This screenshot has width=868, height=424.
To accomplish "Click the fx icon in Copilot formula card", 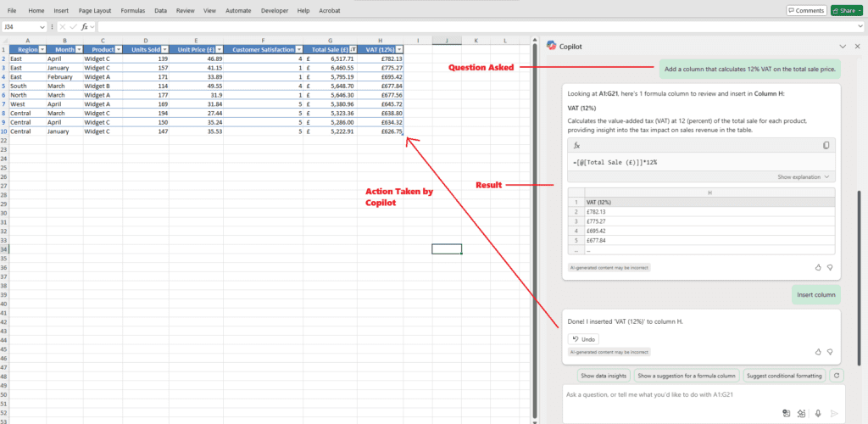I will [x=576, y=146].
